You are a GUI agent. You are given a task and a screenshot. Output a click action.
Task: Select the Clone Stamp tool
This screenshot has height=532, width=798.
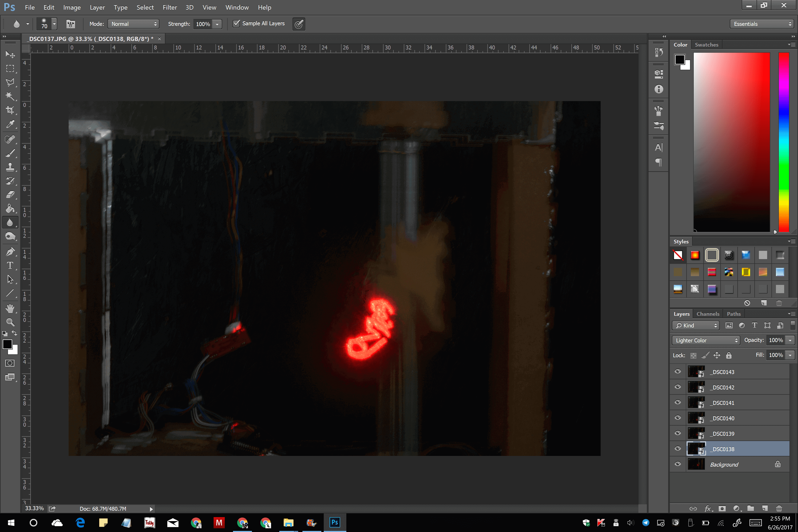click(x=10, y=167)
